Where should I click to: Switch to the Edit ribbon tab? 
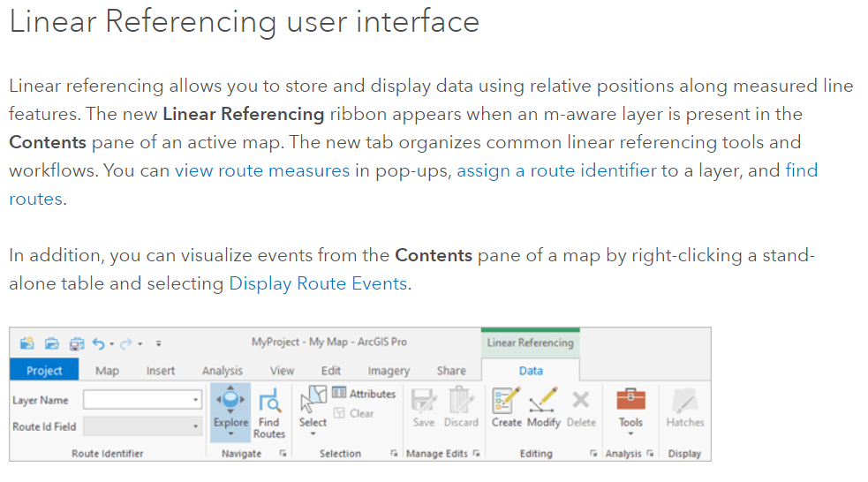click(x=331, y=370)
